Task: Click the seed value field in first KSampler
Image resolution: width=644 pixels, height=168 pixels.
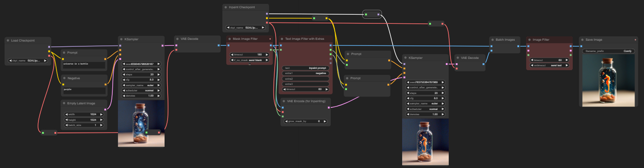Action: pyautogui.click(x=141, y=64)
